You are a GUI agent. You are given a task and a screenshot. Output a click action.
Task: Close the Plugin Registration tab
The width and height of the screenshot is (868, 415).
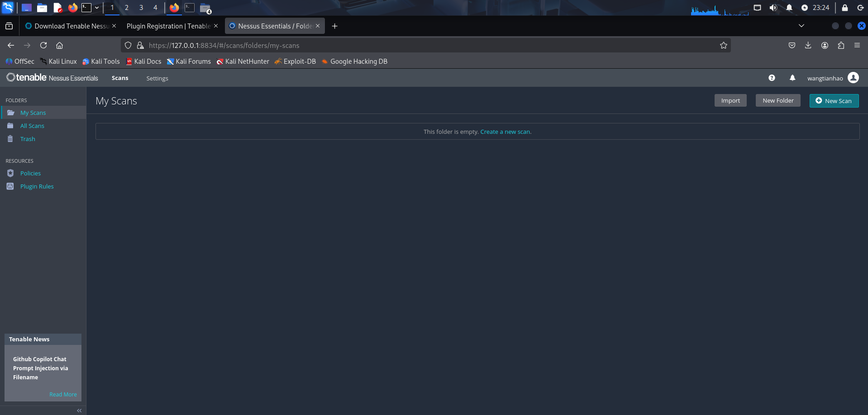216,26
